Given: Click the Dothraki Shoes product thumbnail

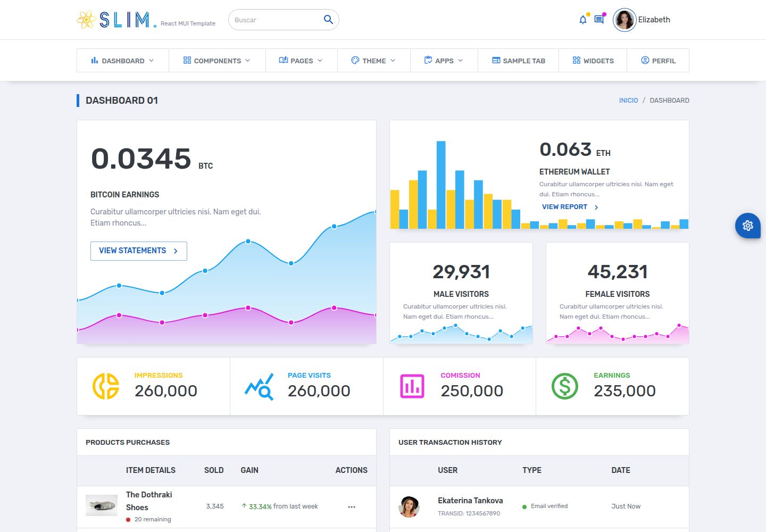Looking at the screenshot, I should [102, 505].
